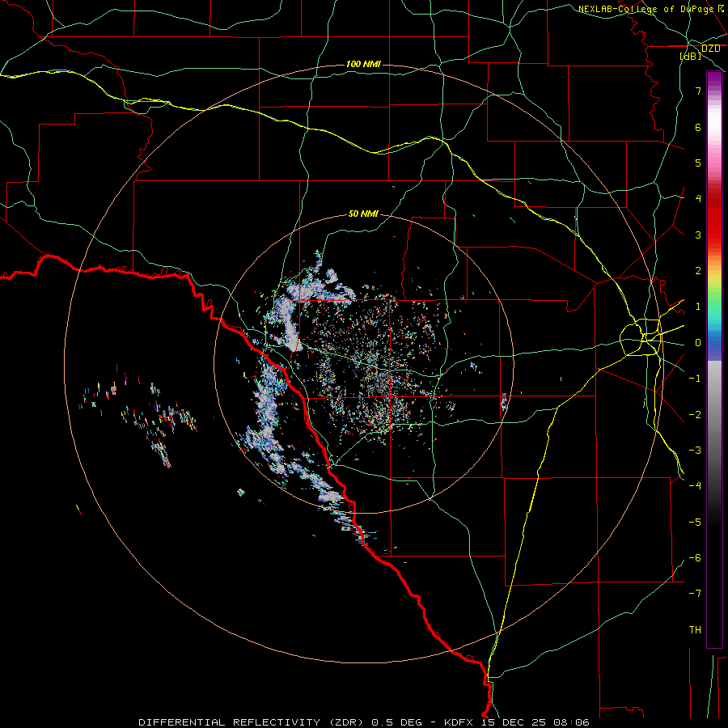Click the -3 value on the color scale
This screenshot has width=728, height=728.
[x=695, y=451]
